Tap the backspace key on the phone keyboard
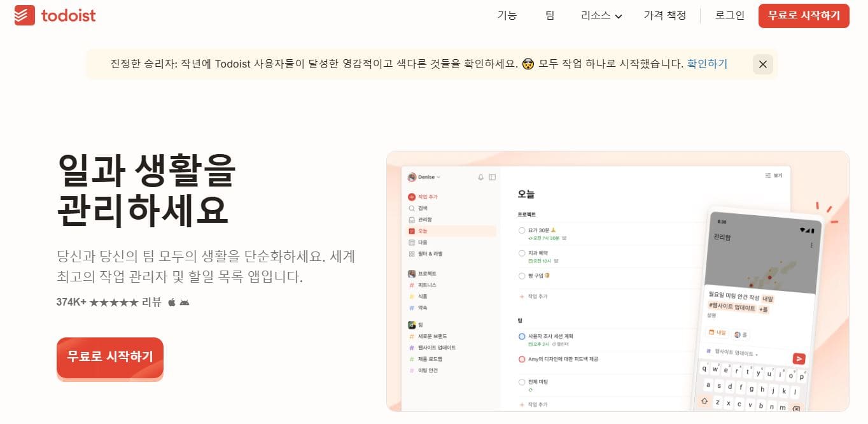 pyautogui.click(x=796, y=408)
